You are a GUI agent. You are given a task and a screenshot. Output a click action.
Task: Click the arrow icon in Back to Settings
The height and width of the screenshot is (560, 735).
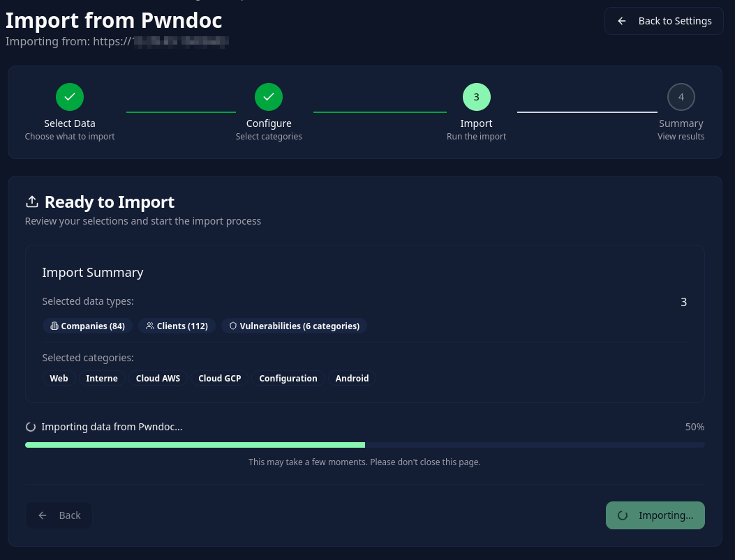621,21
